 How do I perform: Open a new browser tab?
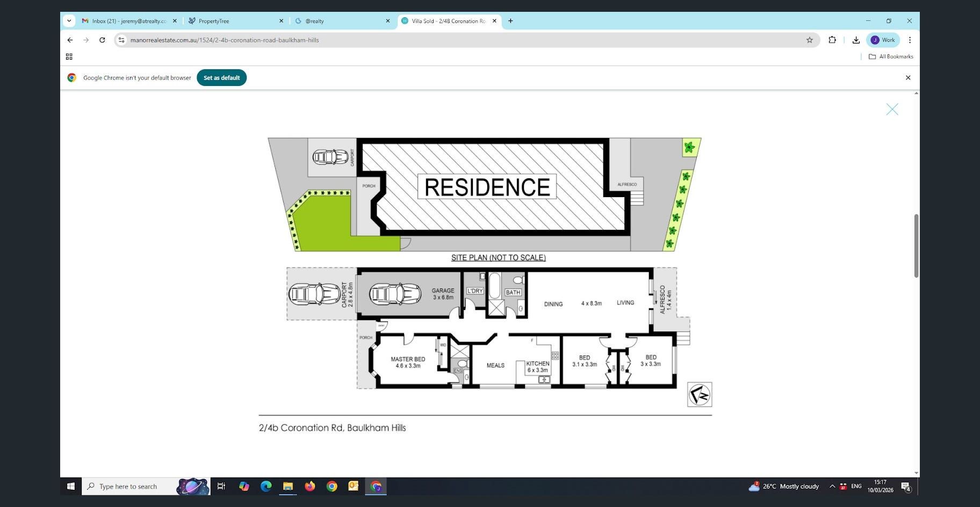(510, 21)
